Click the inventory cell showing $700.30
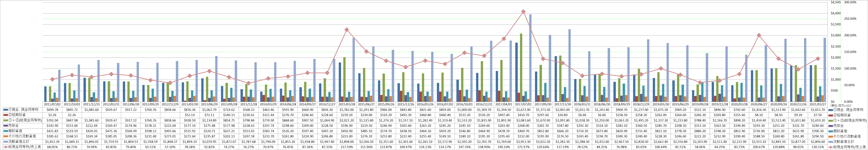 coord(818,131)
